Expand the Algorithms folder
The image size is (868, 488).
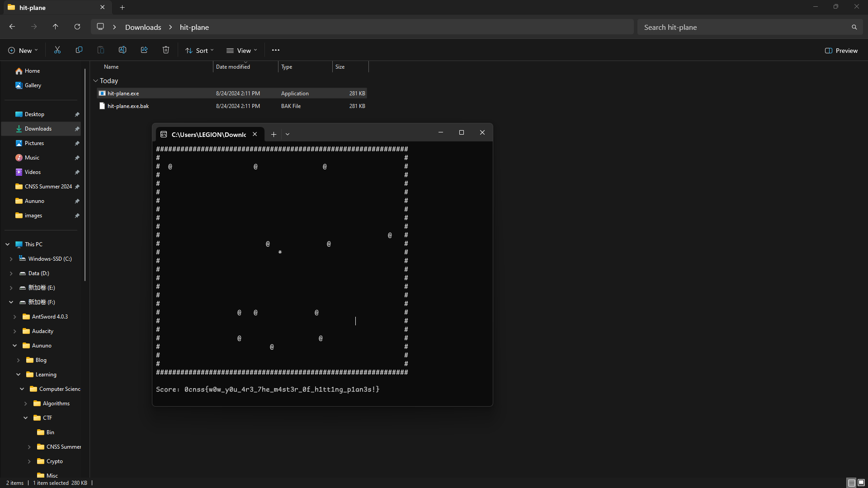[26, 404]
